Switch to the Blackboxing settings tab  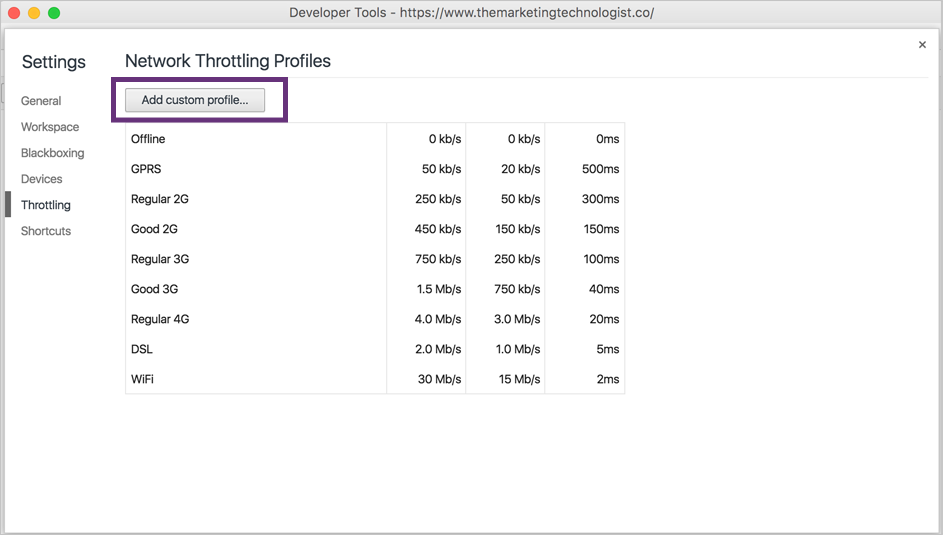coord(52,153)
